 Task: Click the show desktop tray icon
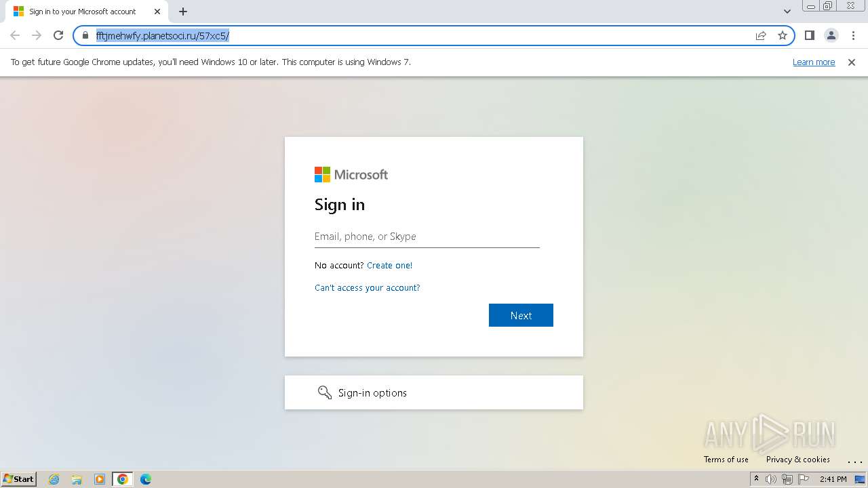[x=860, y=479]
